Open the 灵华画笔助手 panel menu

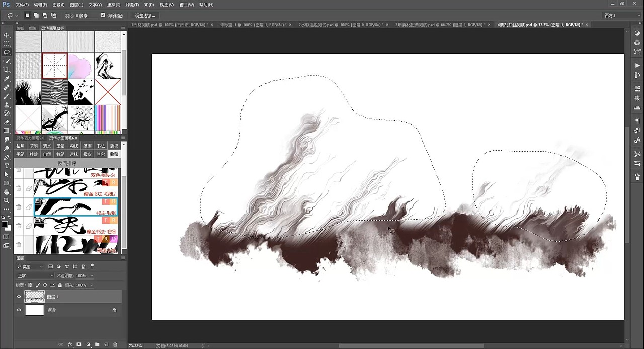point(123,28)
